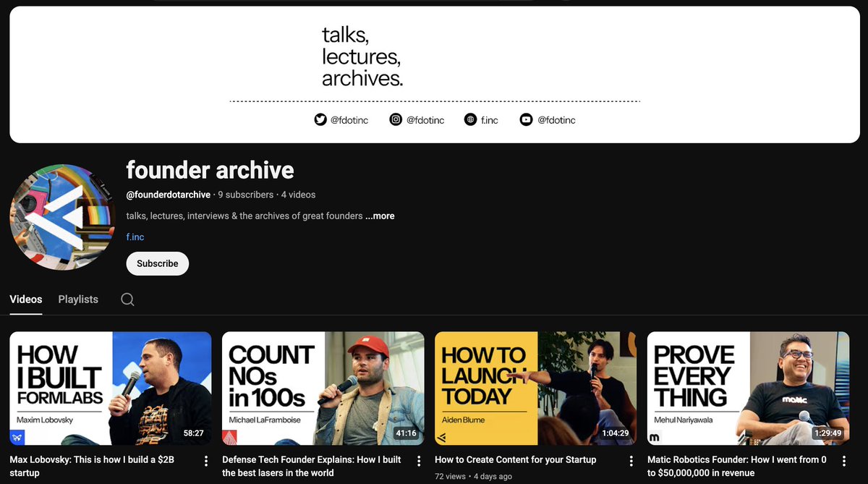Switch to the Playlists tab
Screen dimensions: 868x484
click(78, 300)
